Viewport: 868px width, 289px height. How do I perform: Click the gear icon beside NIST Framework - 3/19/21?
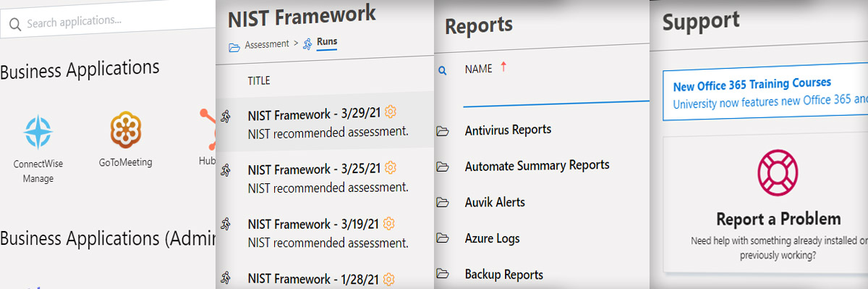tap(388, 223)
